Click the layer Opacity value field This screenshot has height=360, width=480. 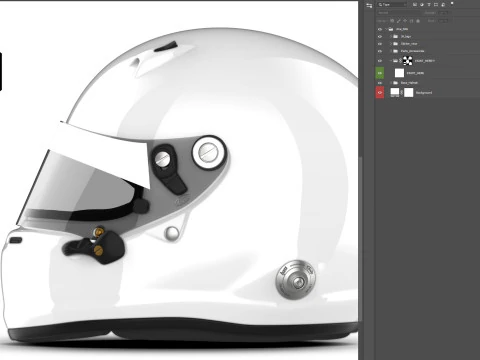443,13
